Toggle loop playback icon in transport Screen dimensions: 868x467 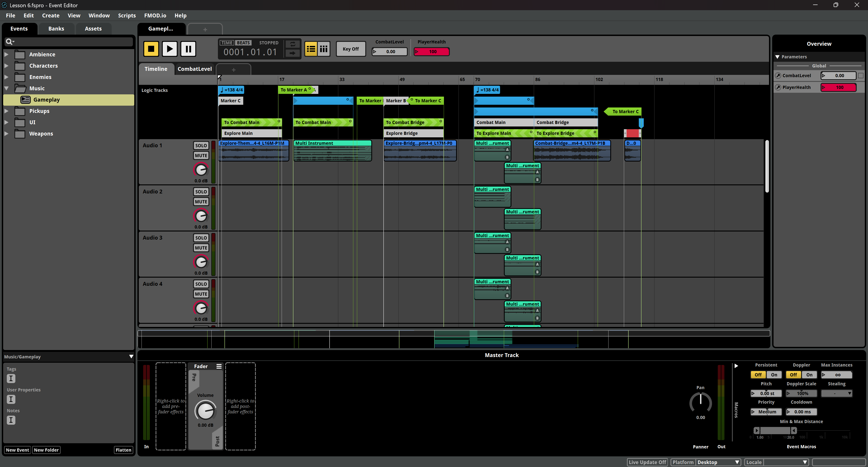click(292, 44)
